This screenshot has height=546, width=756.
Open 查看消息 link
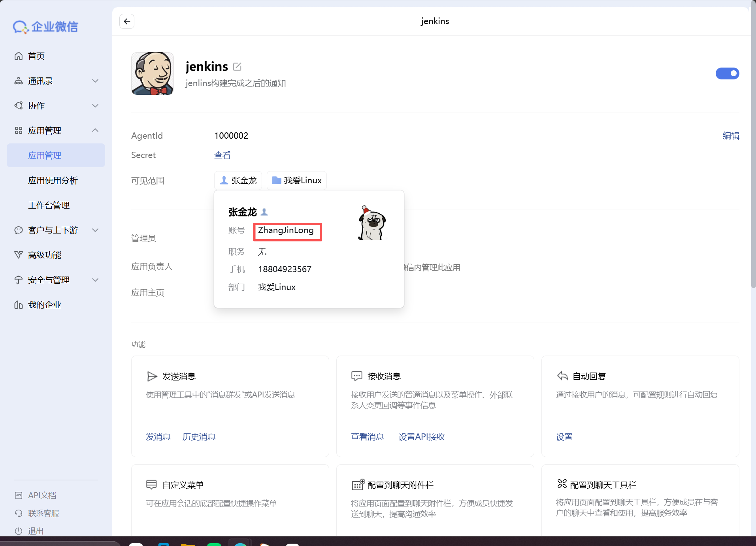[x=368, y=437]
